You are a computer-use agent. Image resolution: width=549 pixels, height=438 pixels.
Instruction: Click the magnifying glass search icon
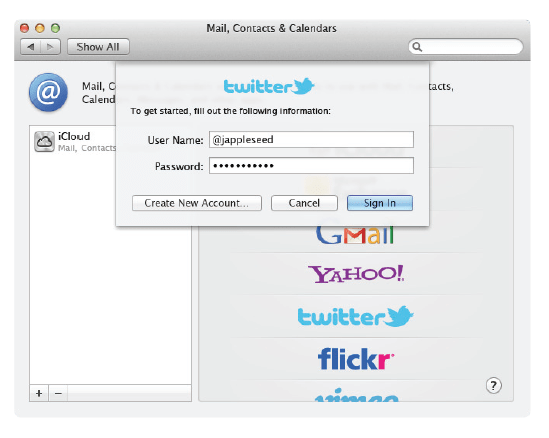click(x=417, y=47)
